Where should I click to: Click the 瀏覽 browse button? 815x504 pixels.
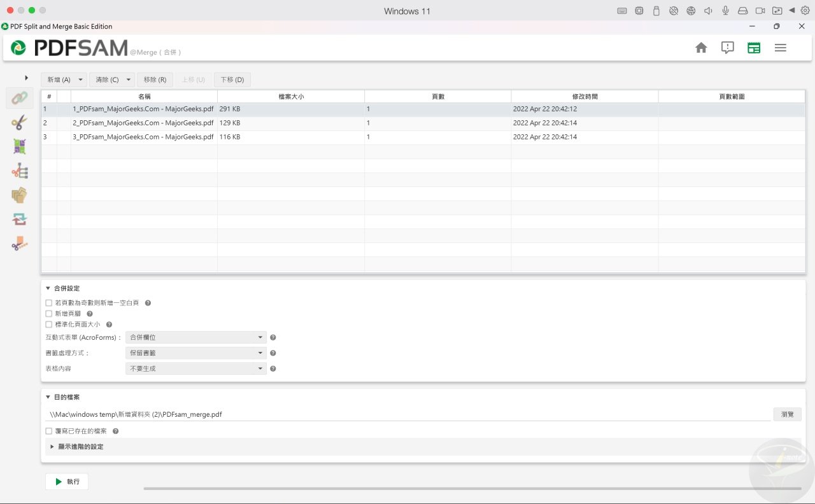click(x=787, y=414)
